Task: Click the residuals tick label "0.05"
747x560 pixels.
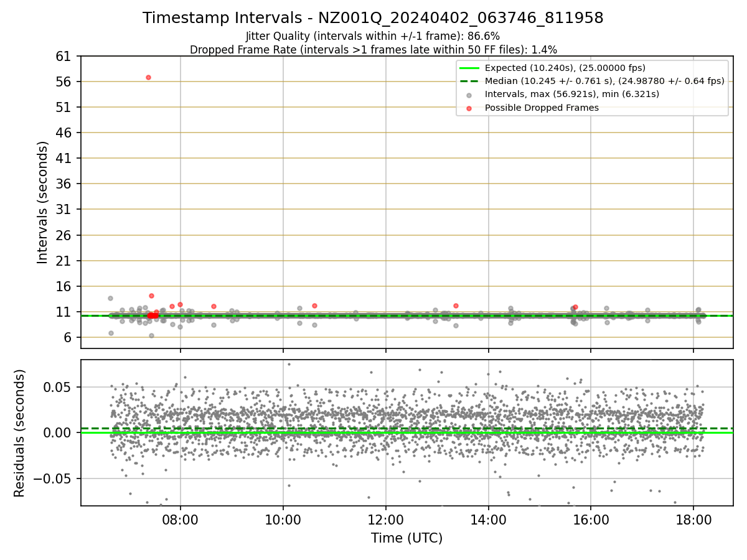Action: (x=59, y=387)
